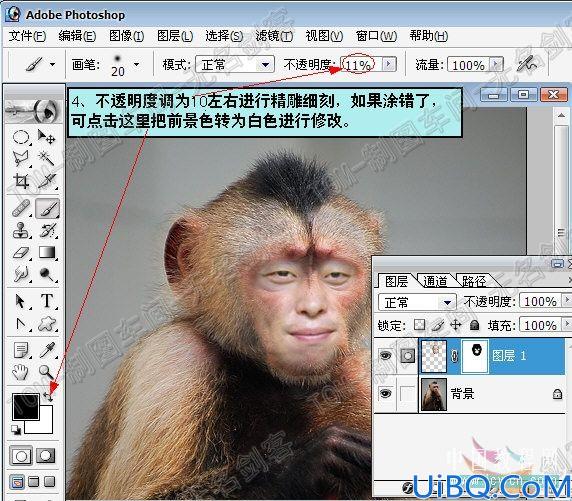Screen dimensions: 572x501
Task: Open 流量 slider arrow
Action: point(496,64)
